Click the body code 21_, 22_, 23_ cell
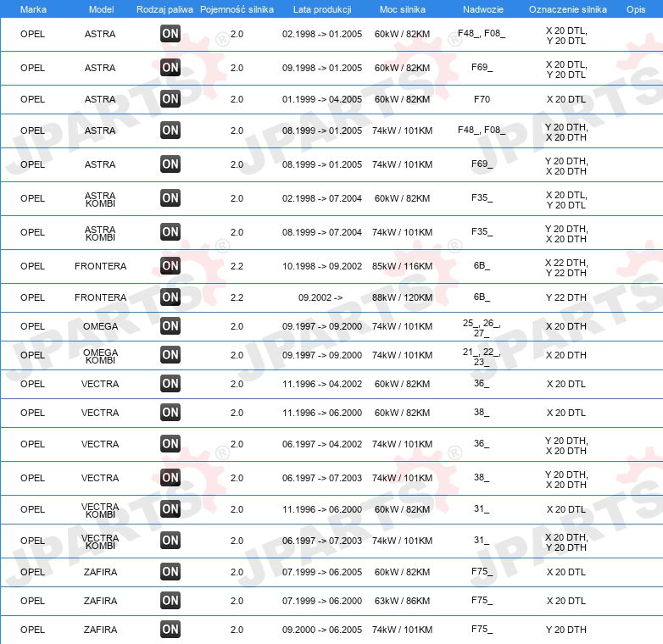This screenshot has height=644, width=663. coord(482,357)
